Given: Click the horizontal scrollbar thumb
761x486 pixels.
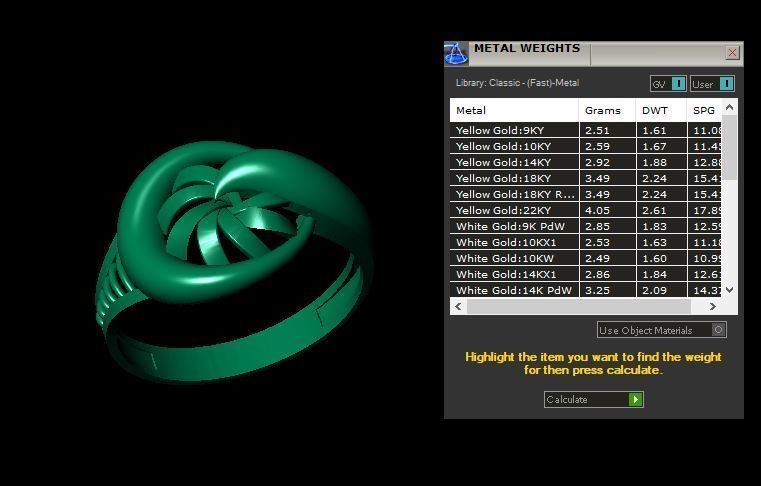Looking at the screenshot, I should 579,306.
